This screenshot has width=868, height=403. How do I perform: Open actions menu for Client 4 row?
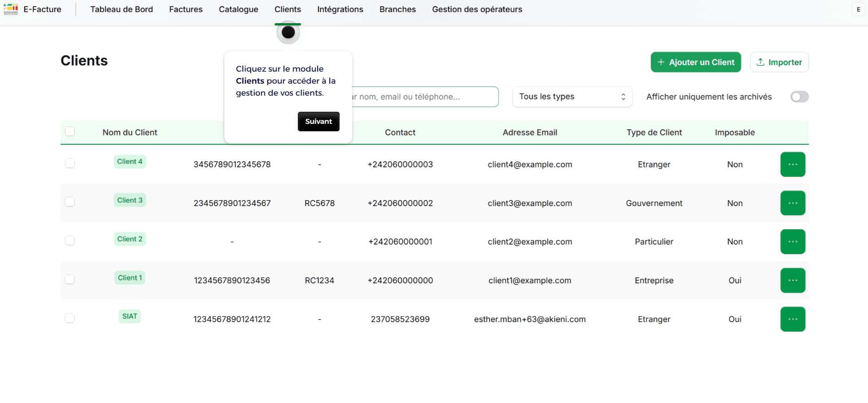[x=793, y=165]
